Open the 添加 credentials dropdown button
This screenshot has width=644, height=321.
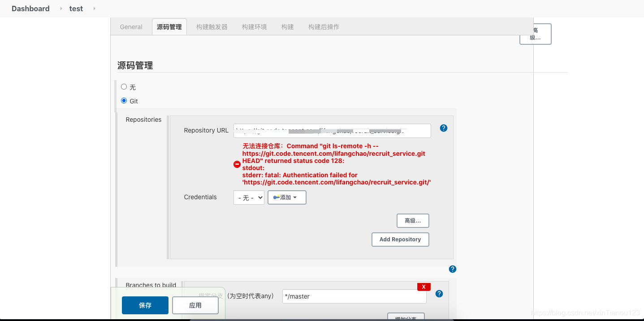click(x=287, y=197)
